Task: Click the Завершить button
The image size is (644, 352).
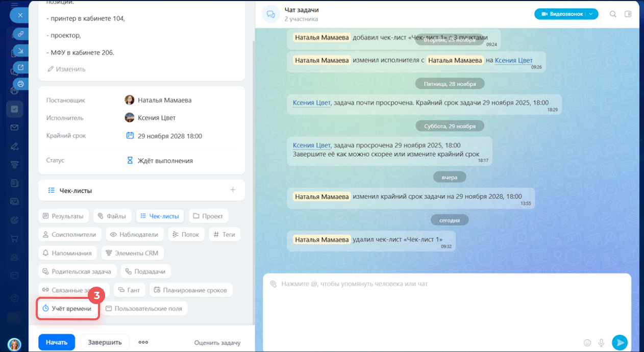Action: tap(105, 342)
